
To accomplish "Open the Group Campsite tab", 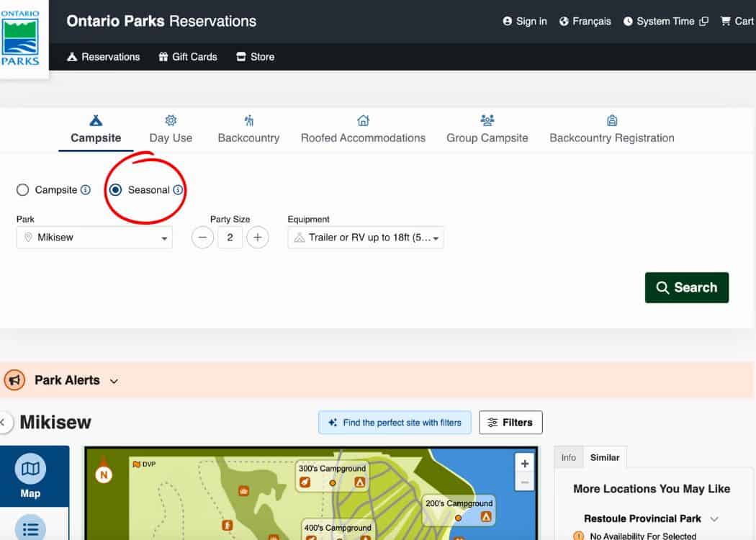I will click(487, 130).
